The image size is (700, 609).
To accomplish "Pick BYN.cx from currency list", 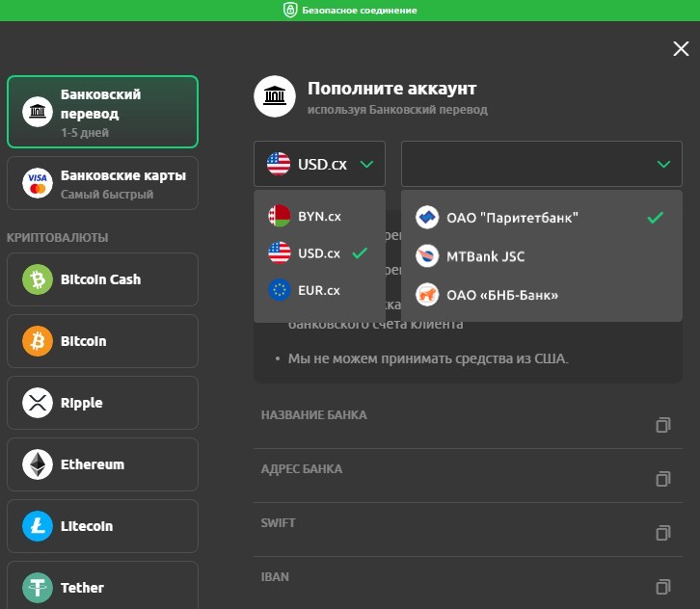I will (x=319, y=216).
